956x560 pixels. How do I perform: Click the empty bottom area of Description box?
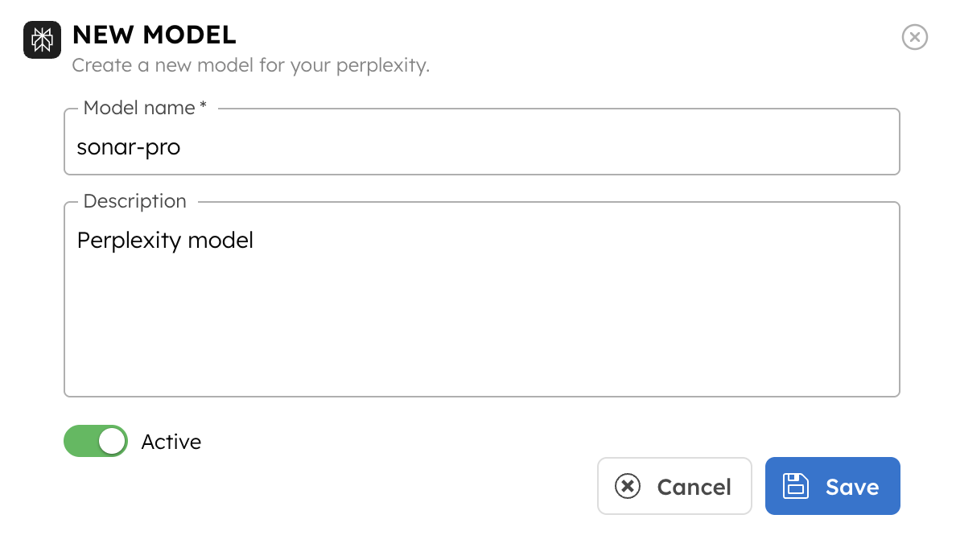[481, 362]
